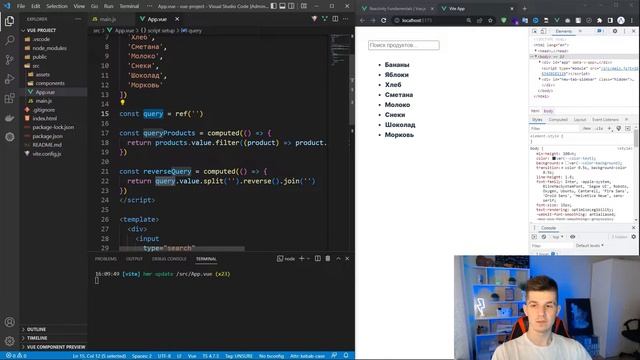The width and height of the screenshot is (640, 360).
Task: Open new browser tab with plus button
Action: [x=524, y=8]
